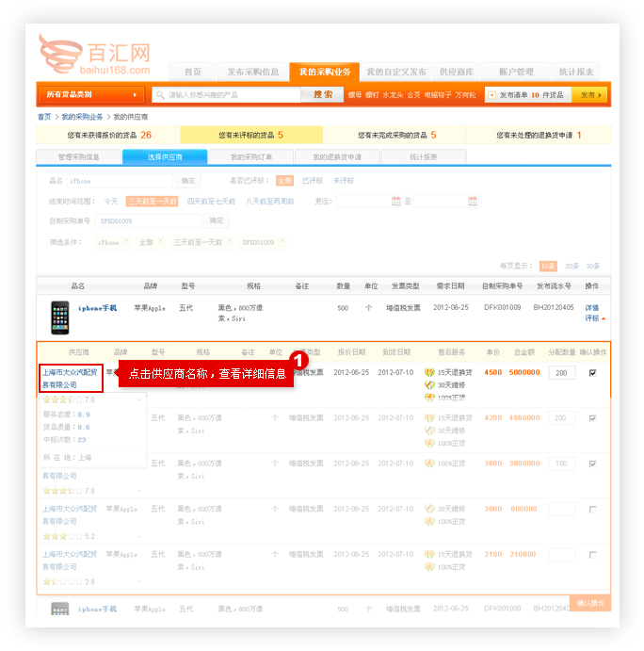The image size is (644, 651).
Task: Click the 百汇网 logo
Action: tap(94, 55)
